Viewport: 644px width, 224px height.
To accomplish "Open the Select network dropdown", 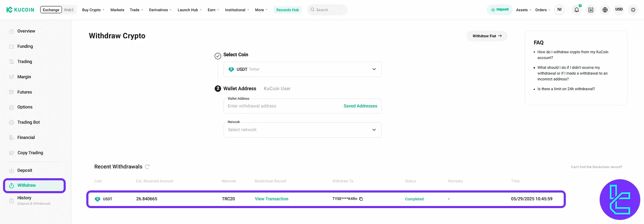I will tap(302, 130).
